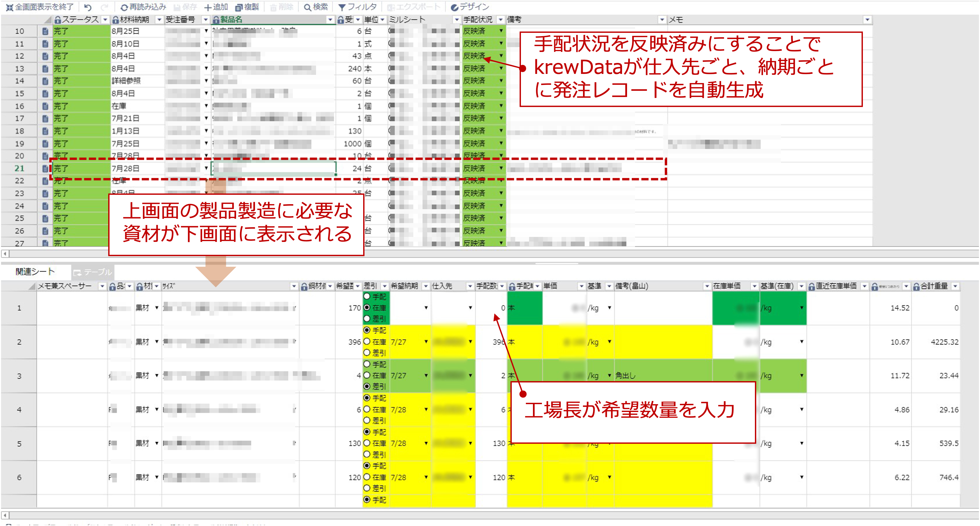
Task: Switch to テーブル tab
Action: point(93,272)
